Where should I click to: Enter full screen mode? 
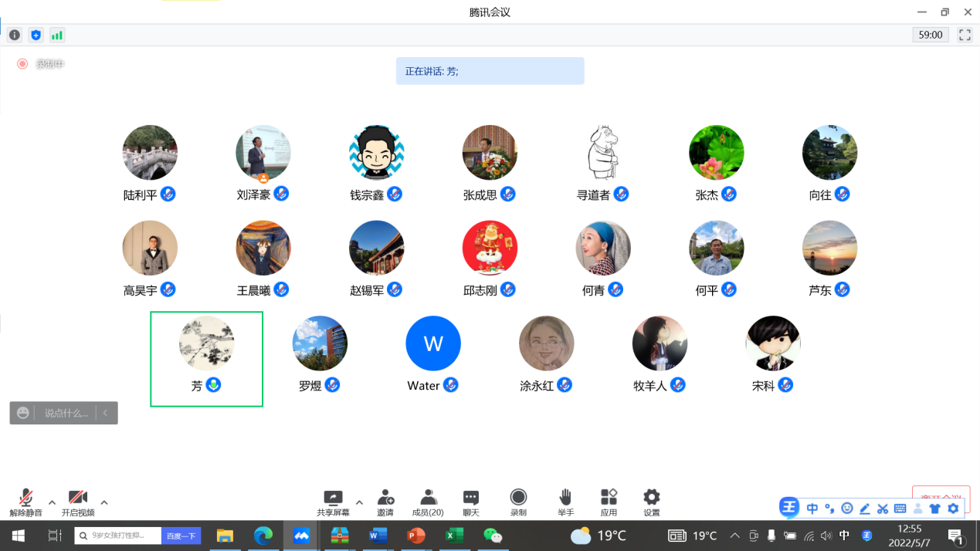(965, 35)
